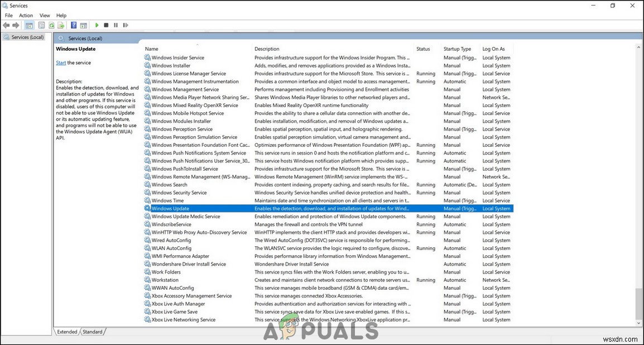The height and width of the screenshot is (345, 644).
Task: Select Xbox Live Networking Service row
Action: (329, 319)
